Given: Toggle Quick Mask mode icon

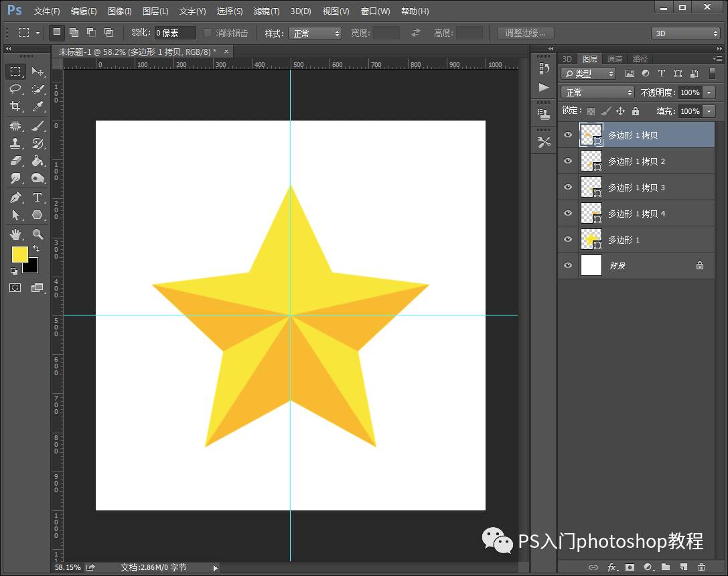Looking at the screenshot, I should (x=15, y=288).
